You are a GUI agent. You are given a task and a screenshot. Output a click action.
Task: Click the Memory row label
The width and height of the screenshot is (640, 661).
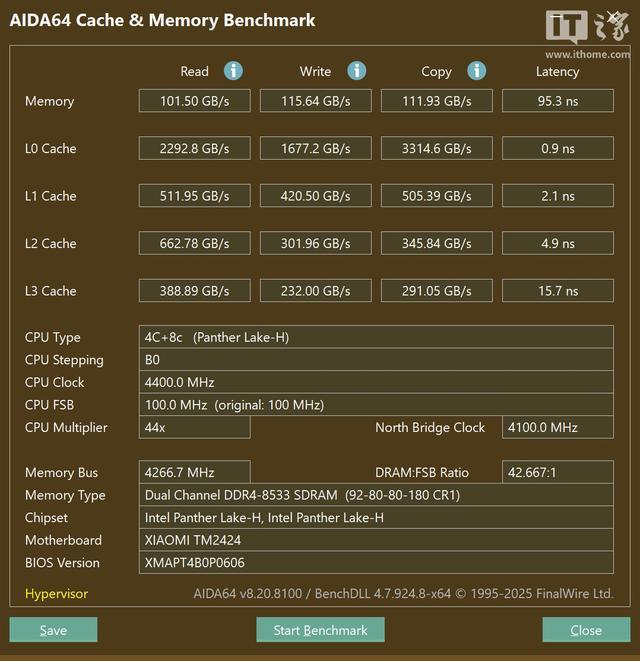click(x=49, y=101)
